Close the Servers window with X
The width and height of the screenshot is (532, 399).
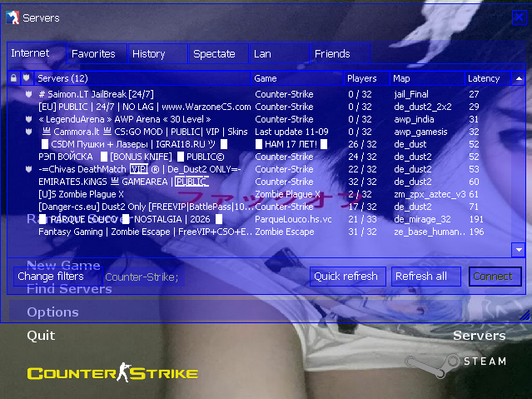(x=518, y=17)
